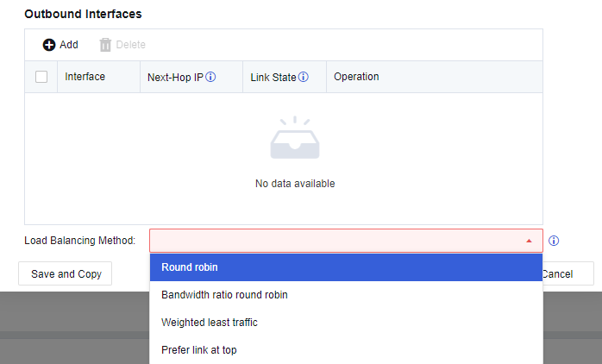Click the Operation column header
Image resolution: width=602 pixels, height=364 pixels.
356,77
